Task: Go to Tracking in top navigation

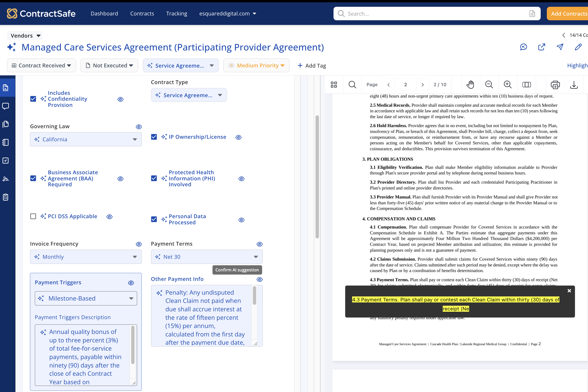Action: coord(177,14)
